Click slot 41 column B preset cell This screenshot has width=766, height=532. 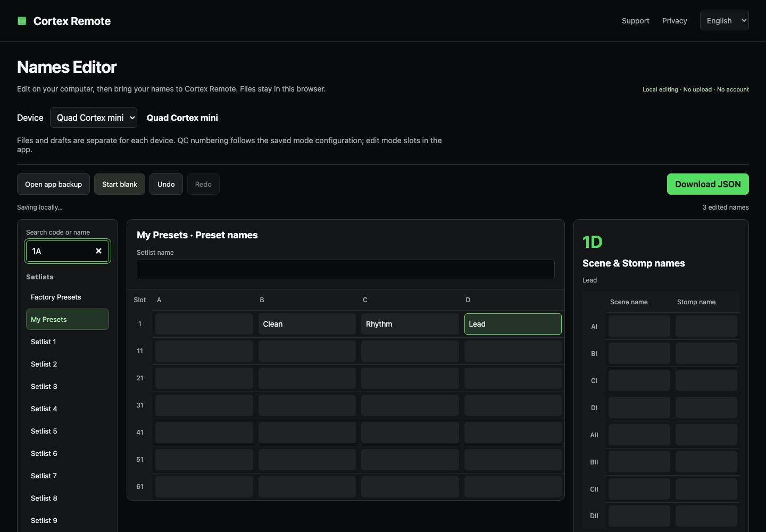(x=307, y=433)
